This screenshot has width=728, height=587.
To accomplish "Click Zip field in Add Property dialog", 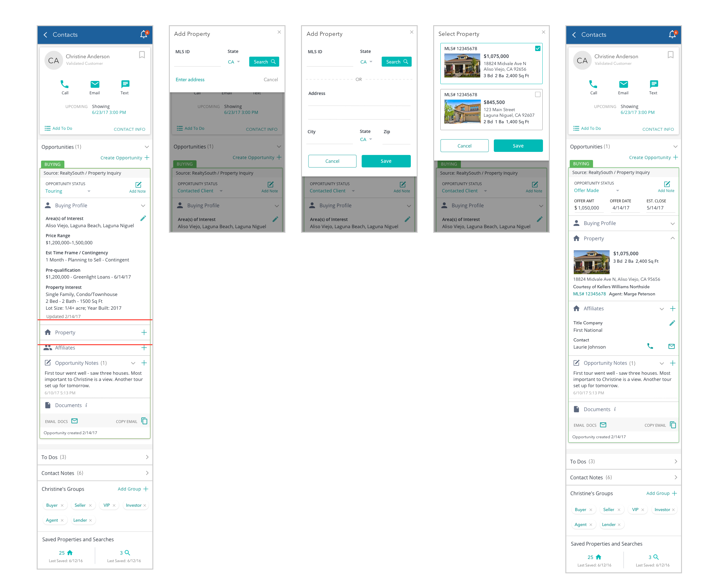I will click(x=396, y=140).
